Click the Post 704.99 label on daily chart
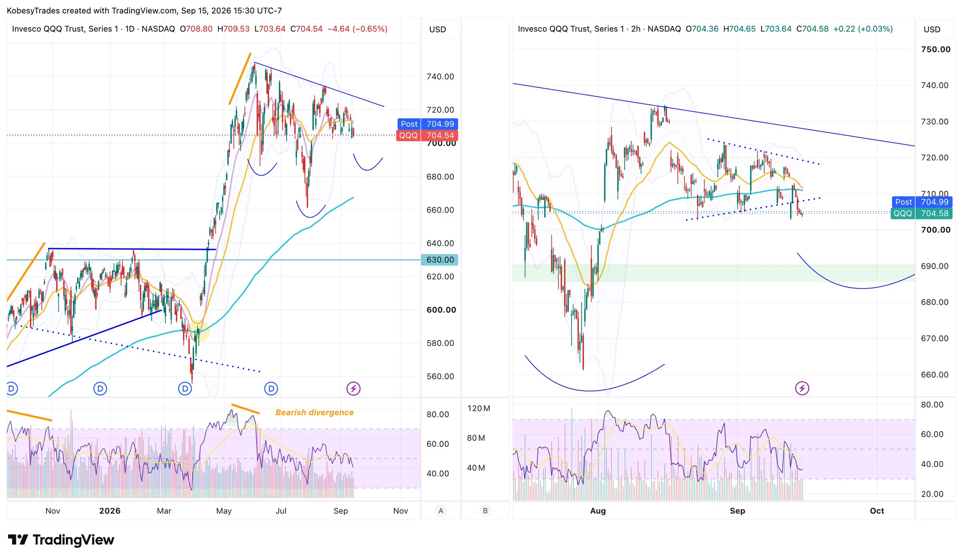 click(427, 124)
